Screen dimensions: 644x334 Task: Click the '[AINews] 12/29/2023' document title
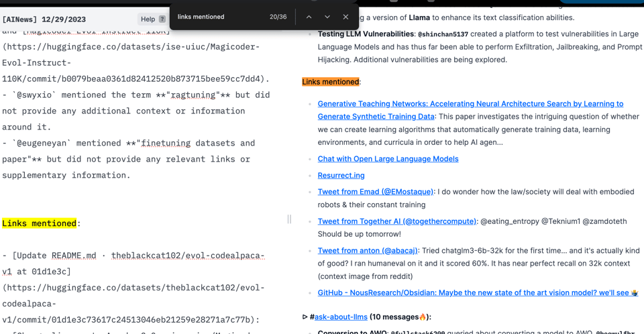[x=44, y=19]
